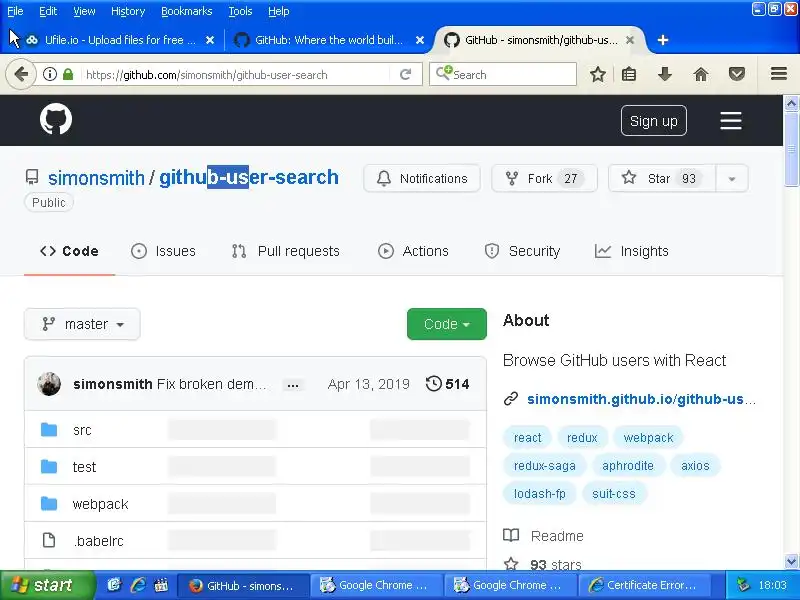800x600 pixels.
Task: Open the Insights tab
Action: 632,251
